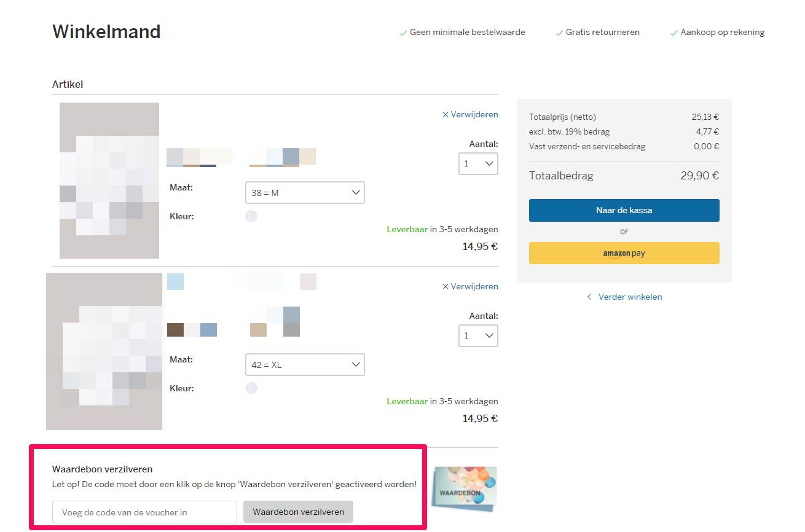
Task: Click the Artikel column heading
Action: click(68, 84)
